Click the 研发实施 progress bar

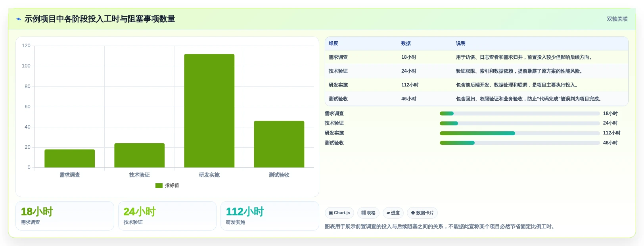pyautogui.click(x=519, y=133)
